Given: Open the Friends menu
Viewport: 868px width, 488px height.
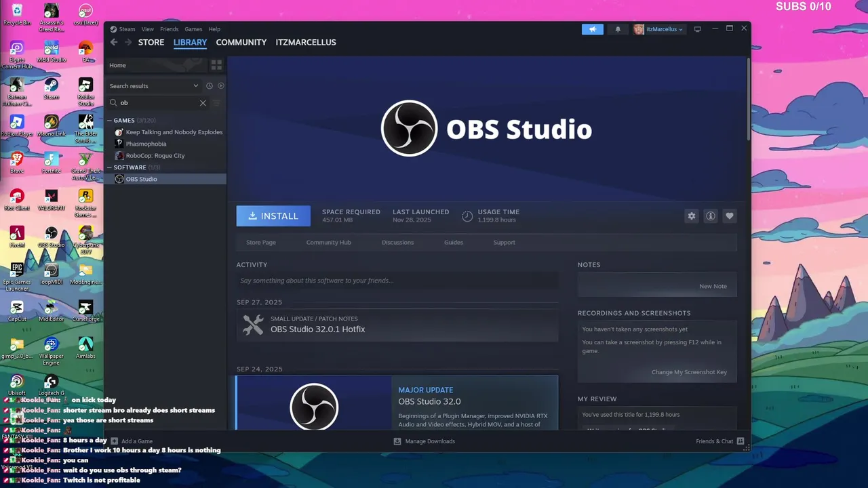Looking at the screenshot, I should (x=169, y=29).
